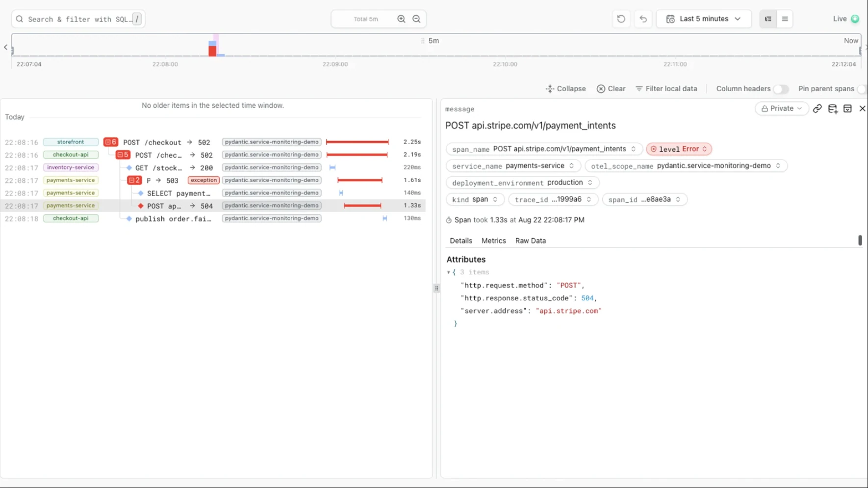Click the Clear button
The height and width of the screenshot is (488, 868).
coord(611,89)
